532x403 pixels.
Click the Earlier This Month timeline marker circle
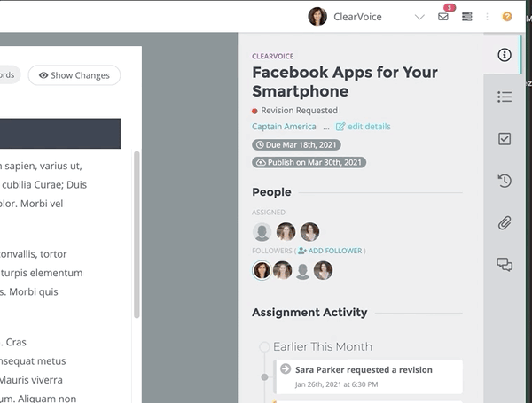(x=264, y=346)
